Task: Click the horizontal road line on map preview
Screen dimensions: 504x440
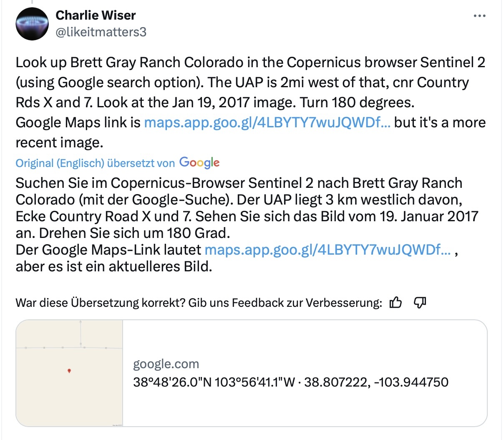Action: click(x=69, y=347)
